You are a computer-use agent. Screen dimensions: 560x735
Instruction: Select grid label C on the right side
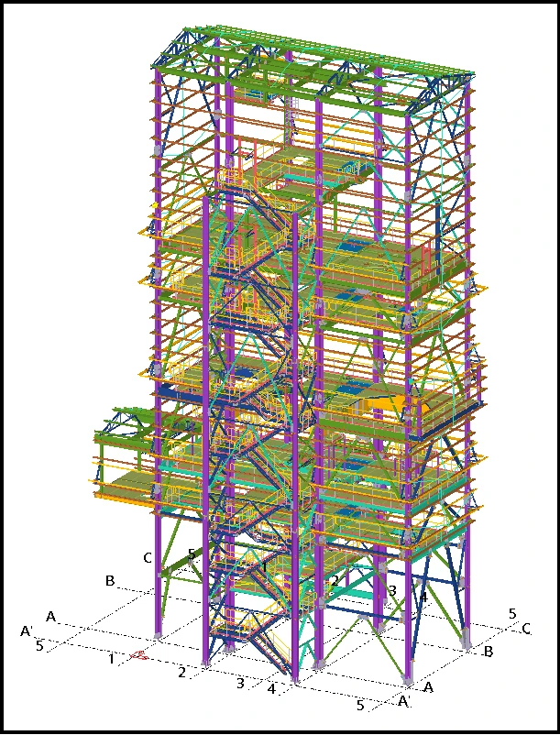tap(526, 628)
